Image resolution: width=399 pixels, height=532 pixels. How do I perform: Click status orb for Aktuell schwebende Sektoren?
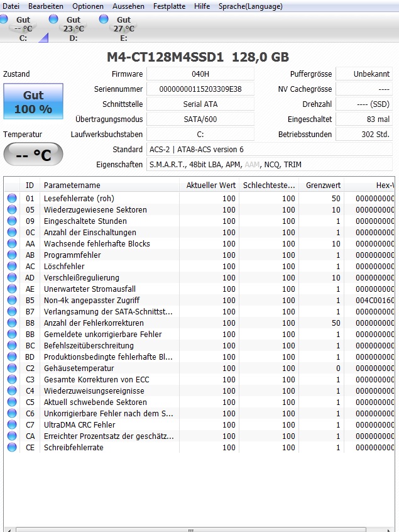(12, 402)
